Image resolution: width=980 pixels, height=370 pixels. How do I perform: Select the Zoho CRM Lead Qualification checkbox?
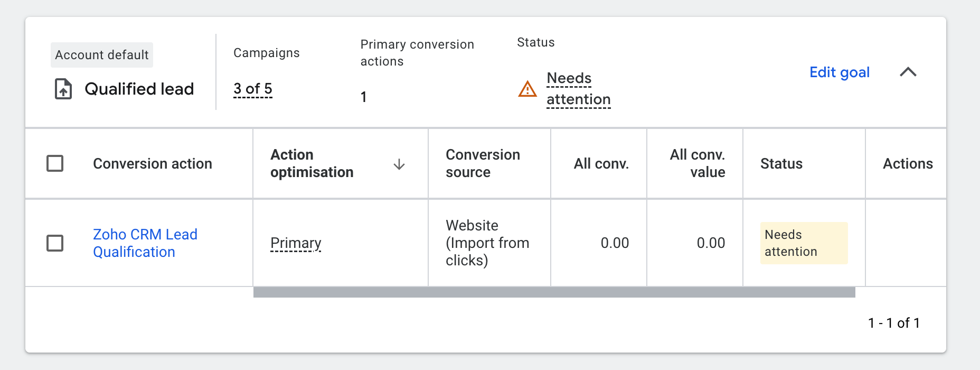click(55, 243)
